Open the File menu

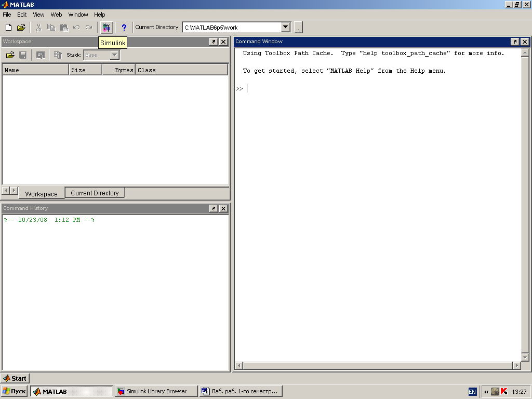[x=7, y=15]
